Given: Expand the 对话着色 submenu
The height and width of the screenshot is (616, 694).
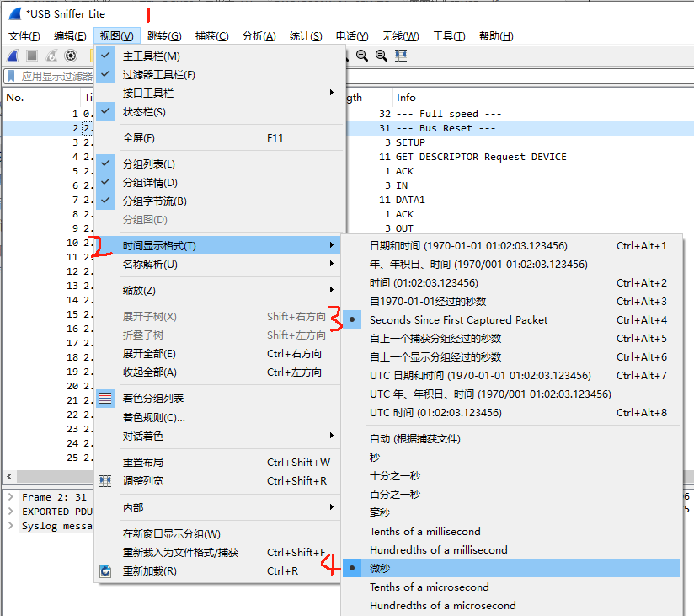Looking at the screenshot, I should pyautogui.click(x=219, y=437).
